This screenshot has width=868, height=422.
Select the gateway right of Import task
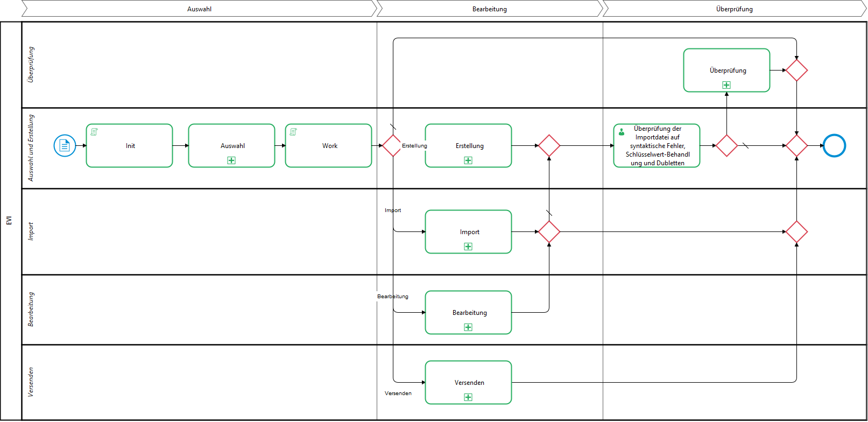pos(549,232)
